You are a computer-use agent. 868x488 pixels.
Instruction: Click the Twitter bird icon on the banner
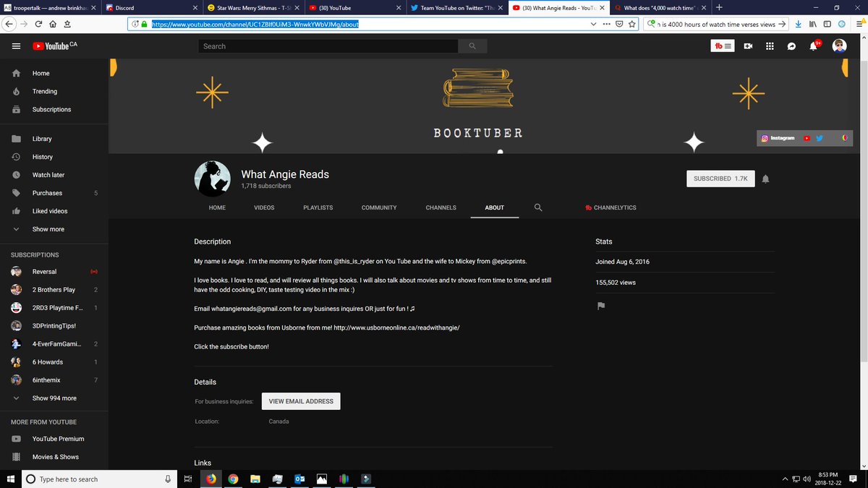820,138
